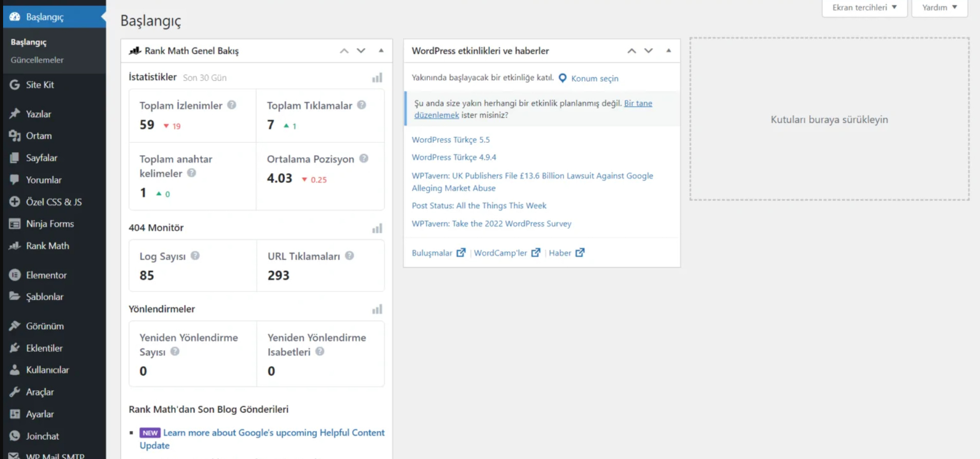Click the Toplam İzlenimler value 59
980x459 pixels.
[x=147, y=125]
